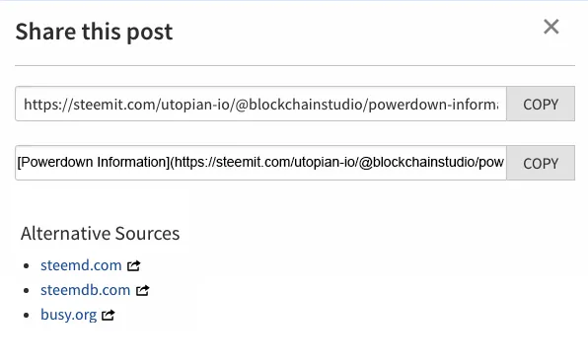Viewport: 588px width, 364px height.
Task: Focus the steemit.com URL text field
Action: click(261, 104)
